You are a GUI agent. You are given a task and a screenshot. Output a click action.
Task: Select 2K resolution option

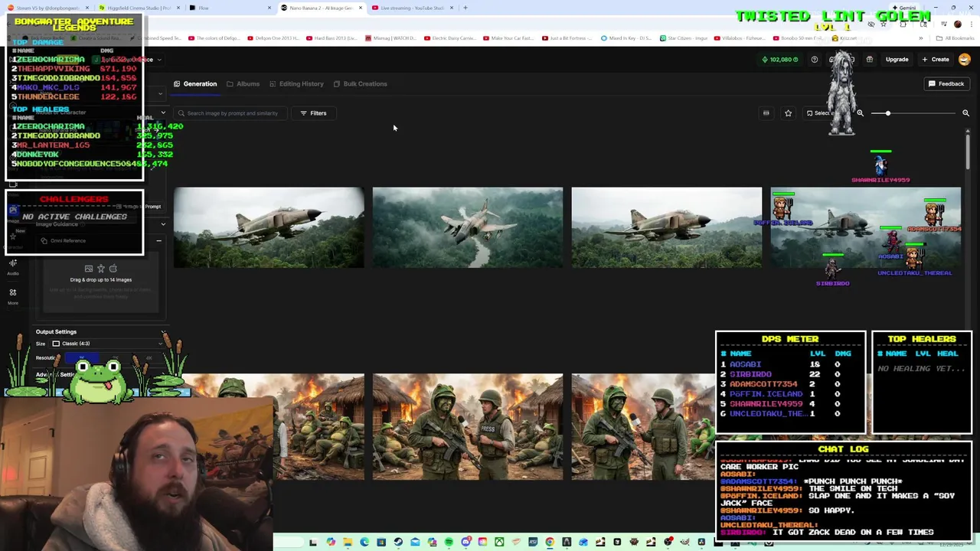[x=116, y=358]
